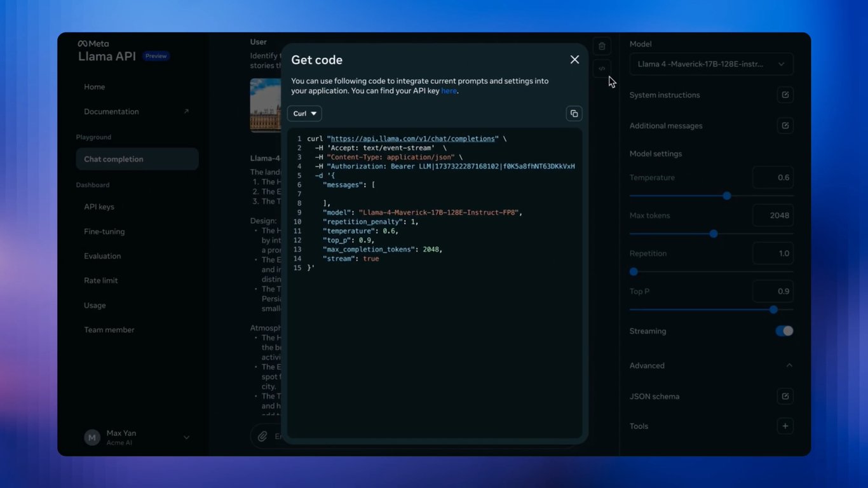Screen dimensions: 868x488
Task: Edit System instructions icon
Action: [x=785, y=95]
